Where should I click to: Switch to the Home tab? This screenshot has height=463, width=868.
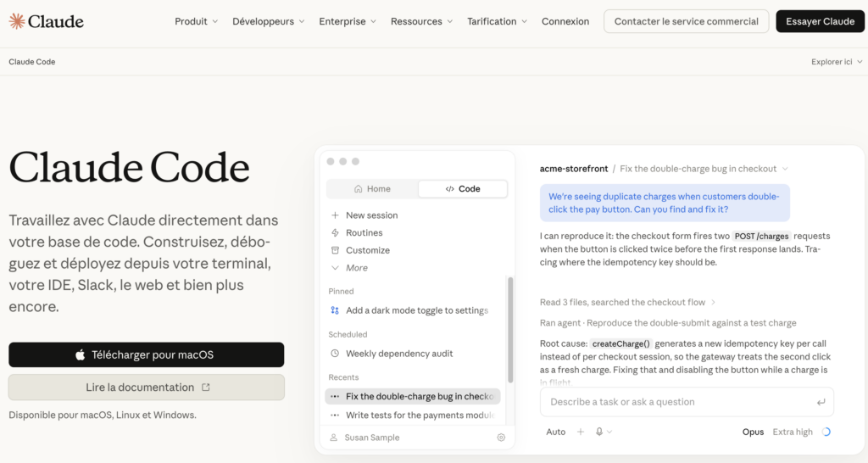[373, 189]
